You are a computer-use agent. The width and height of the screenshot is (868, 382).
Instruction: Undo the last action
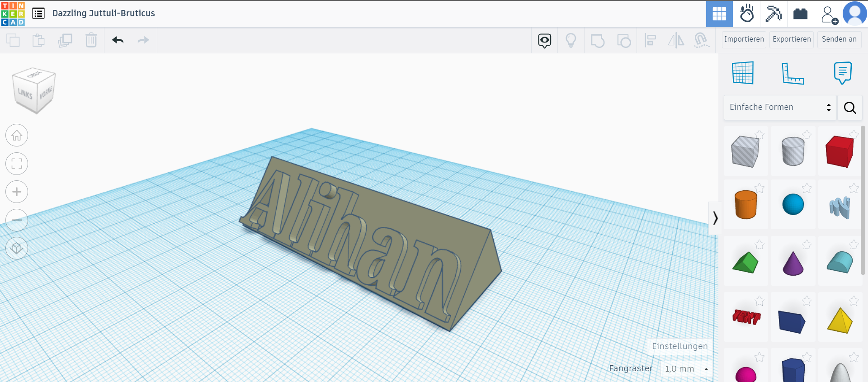[x=118, y=40]
